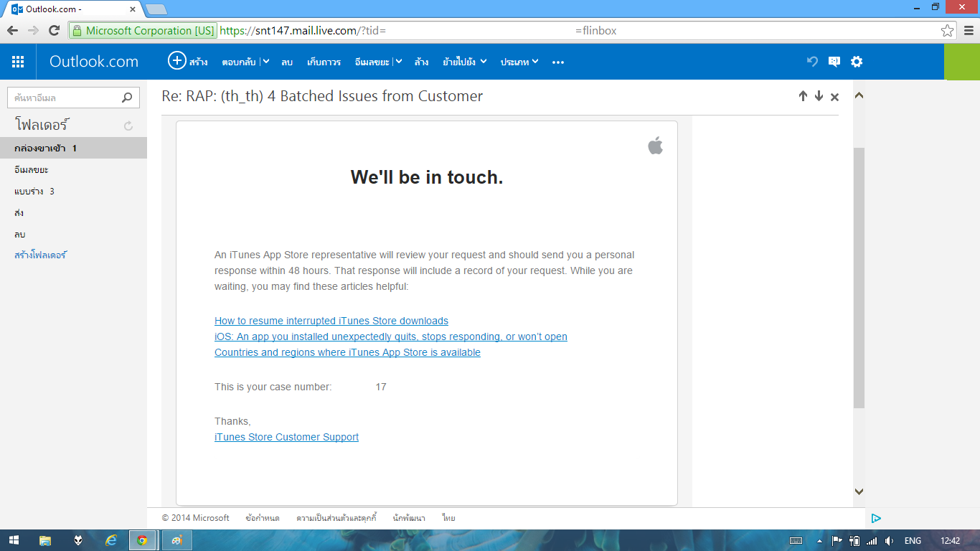Open the Outlook app launcher grid
This screenshot has height=551, width=980.
tap(18, 62)
